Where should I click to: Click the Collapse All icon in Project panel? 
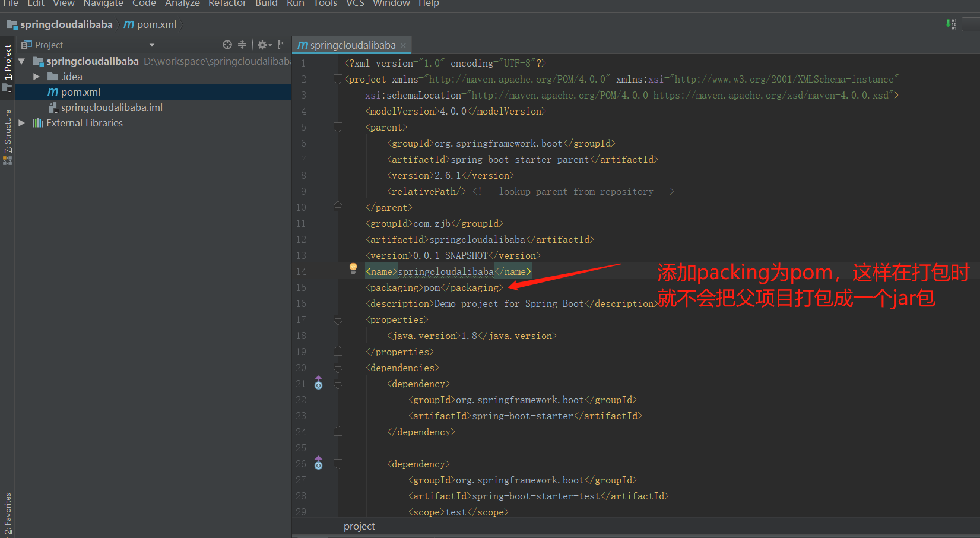point(242,45)
